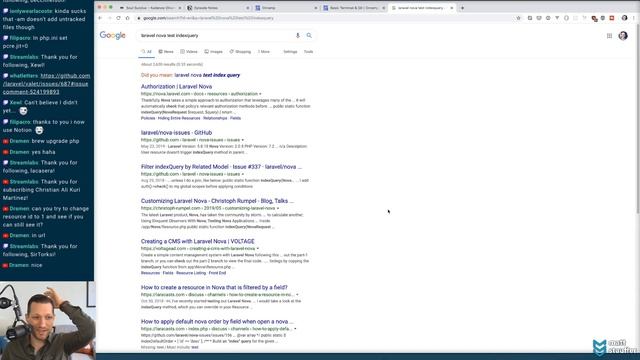Image resolution: width=640 pixels, height=360 pixels.
Task: Expand the More search categories menu
Action: click(264, 52)
